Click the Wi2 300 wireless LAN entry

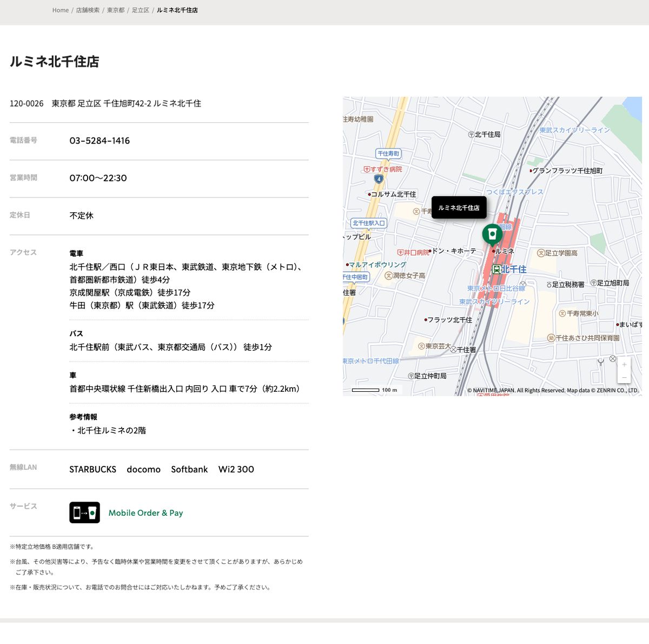[x=236, y=469]
